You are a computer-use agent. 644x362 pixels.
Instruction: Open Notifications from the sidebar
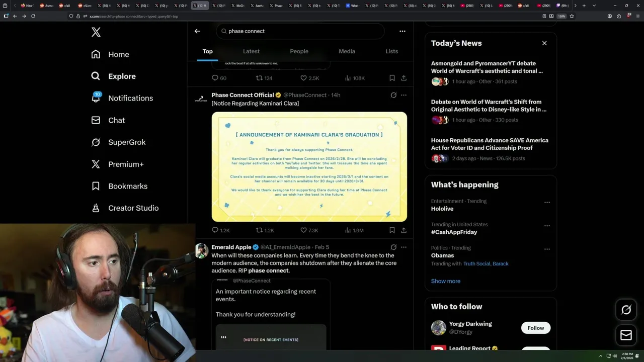(122, 98)
